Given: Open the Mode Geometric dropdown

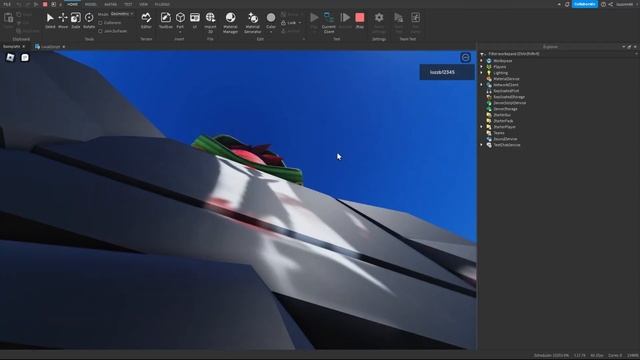Looking at the screenshot, I should (x=122, y=14).
